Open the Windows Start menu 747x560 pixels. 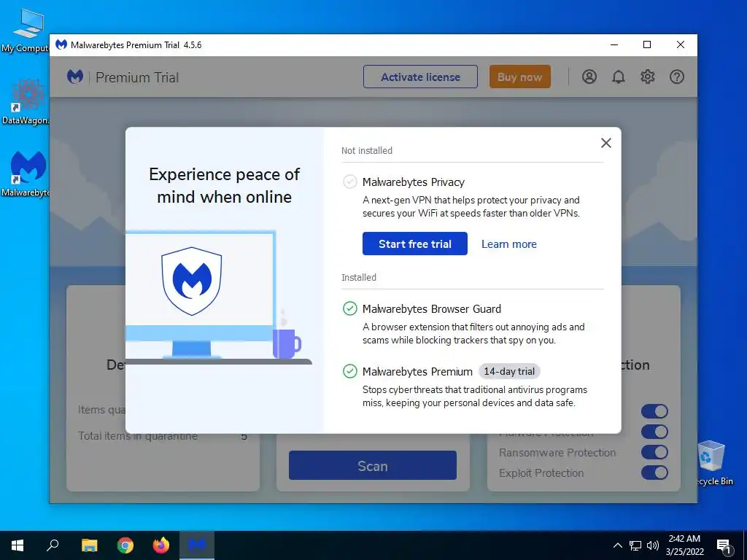[x=18, y=545]
